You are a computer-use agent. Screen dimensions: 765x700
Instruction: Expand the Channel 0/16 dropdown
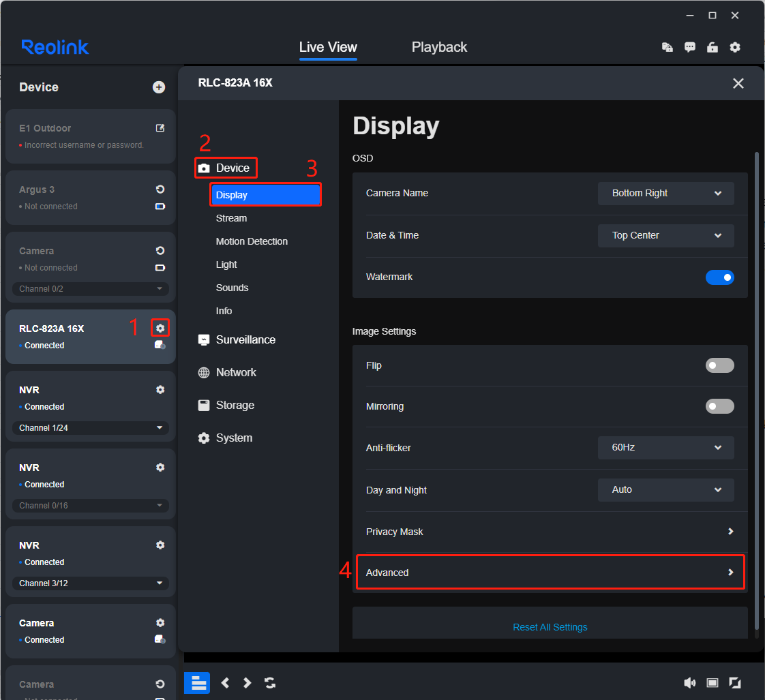click(91, 505)
